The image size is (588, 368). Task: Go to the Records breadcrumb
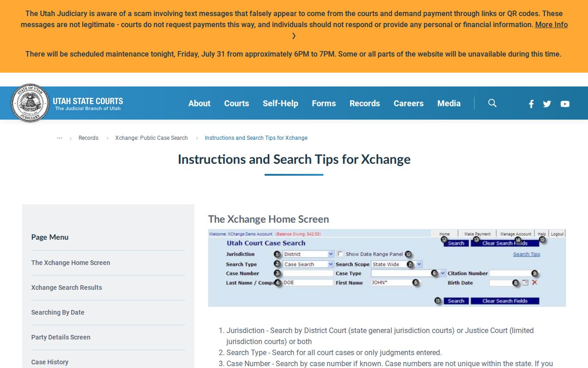(x=88, y=138)
